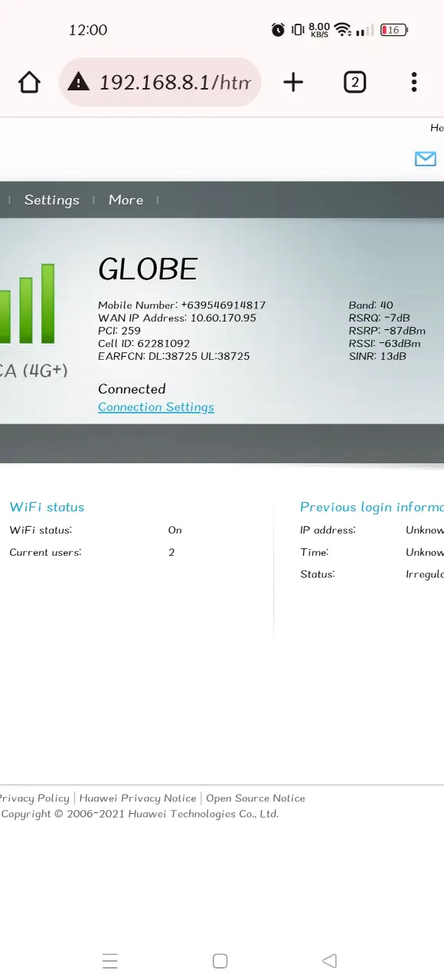Tap Android recent apps navigation button
Viewport: 444px width, 980px height.
tap(110, 961)
